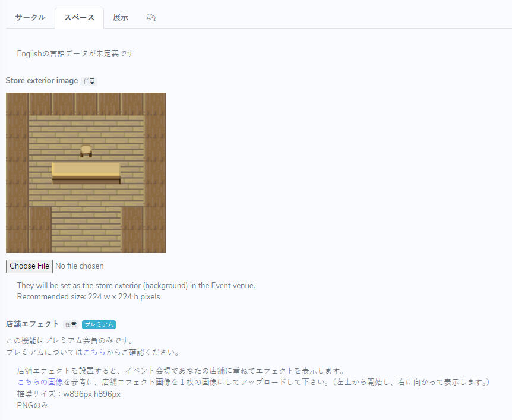Click the Recommended size 224 w text
The image size is (512, 420).
pyautogui.click(x=89, y=296)
